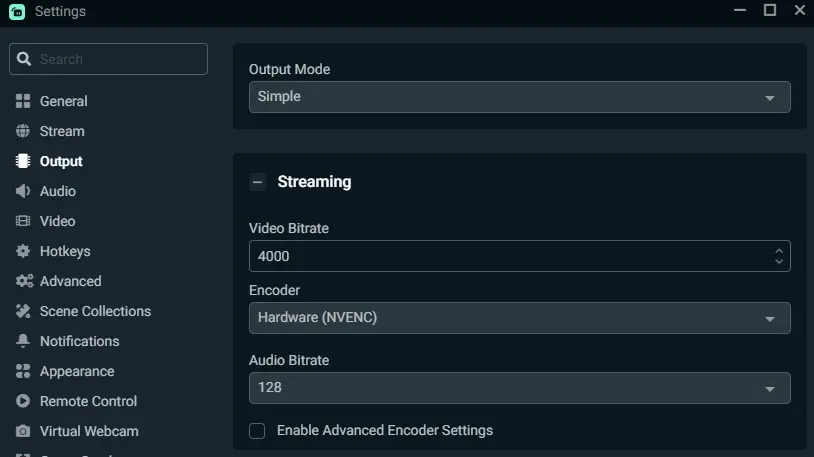Image resolution: width=814 pixels, height=457 pixels.
Task: Increase Video Bitrate with up arrow
Action: [779, 251]
